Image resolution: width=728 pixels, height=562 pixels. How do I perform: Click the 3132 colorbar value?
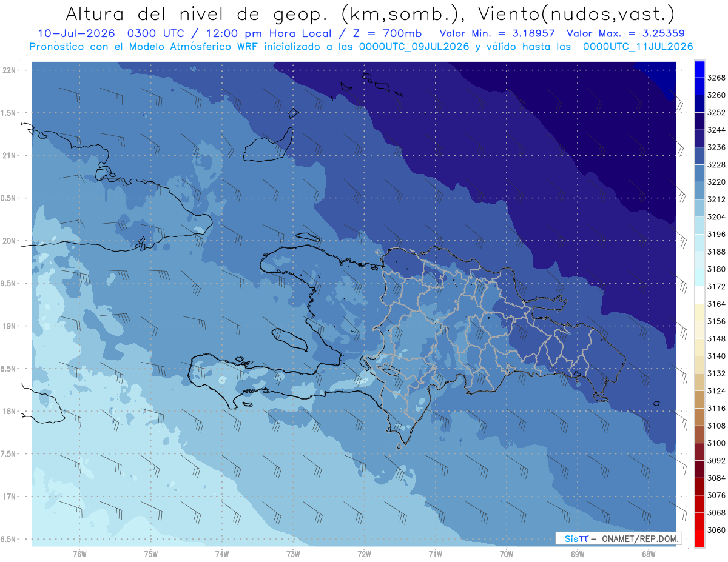pos(716,373)
